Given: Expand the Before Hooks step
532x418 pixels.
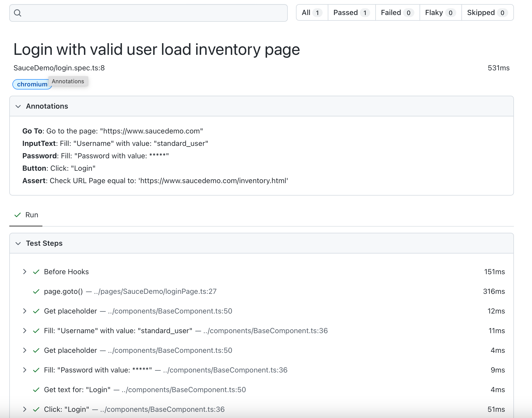Looking at the screenshot, I should (25, 272).
